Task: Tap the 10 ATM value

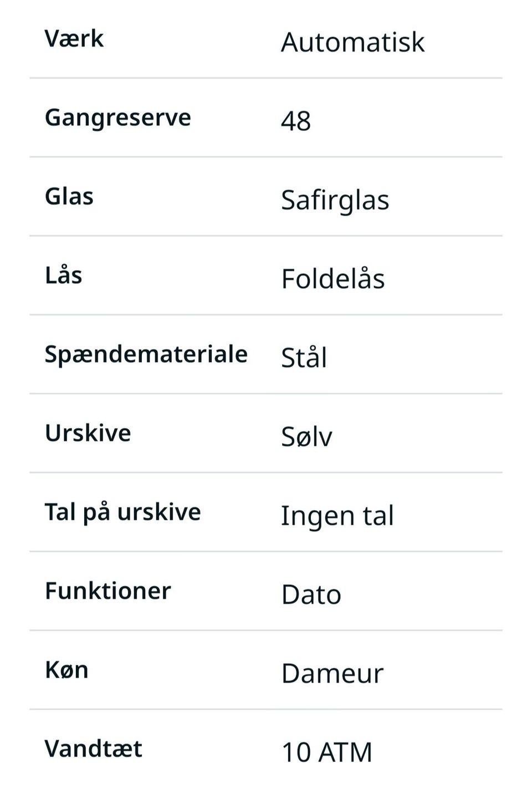Action: coord(326,752)
